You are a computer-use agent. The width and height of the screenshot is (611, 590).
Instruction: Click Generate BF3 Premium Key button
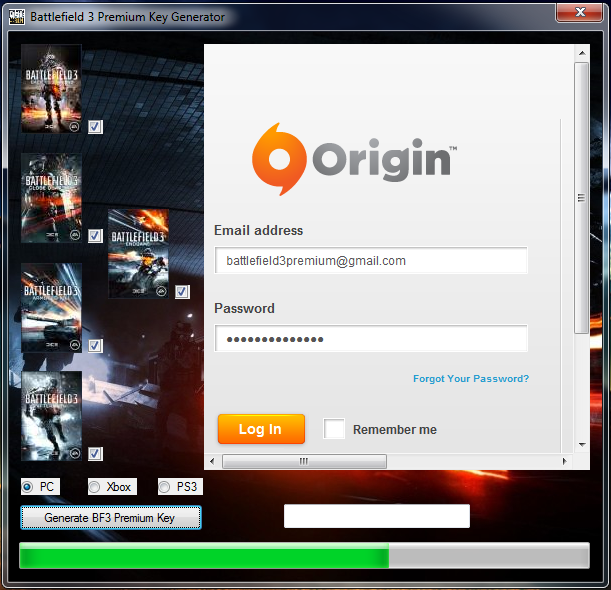(111, 518)
